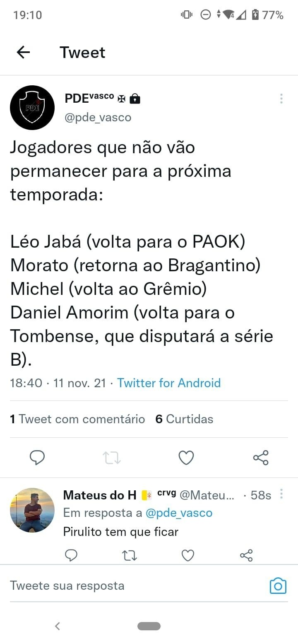Reply to Mateus do H's comment
298x644 pixels.
72,555
